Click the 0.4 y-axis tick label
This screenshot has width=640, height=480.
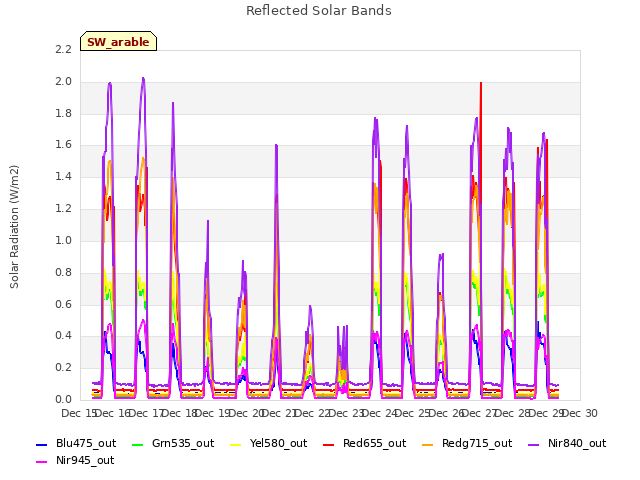coord(63,336)
